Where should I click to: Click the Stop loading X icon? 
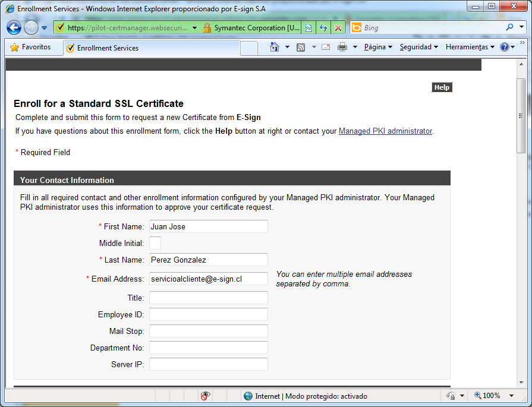[338, 28]
